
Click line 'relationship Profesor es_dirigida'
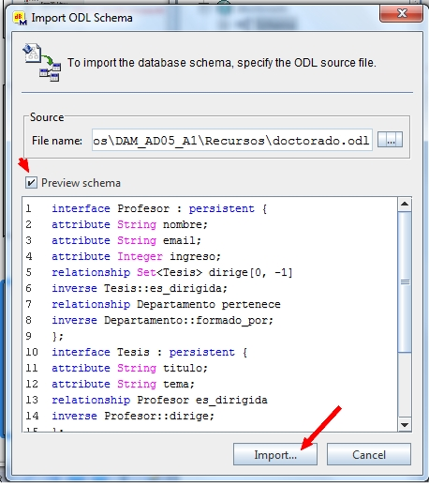pyautogui.click(x=159, y=400)
